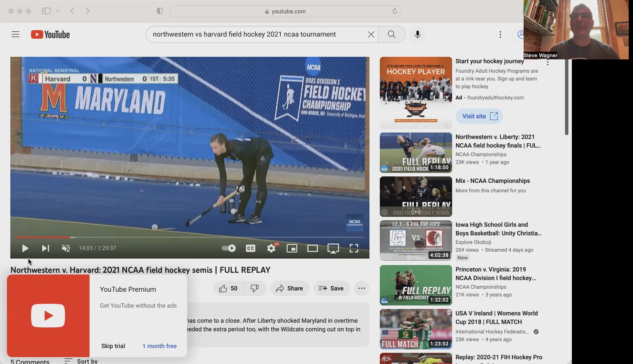
Task: Open video settings gear
Action: coord(271,248)
